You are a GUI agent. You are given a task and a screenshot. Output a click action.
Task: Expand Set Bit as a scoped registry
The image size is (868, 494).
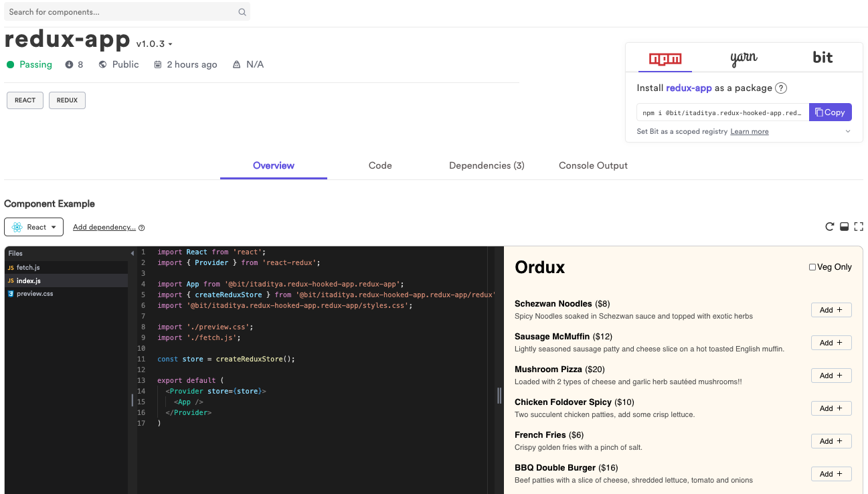tap(848, 131)
